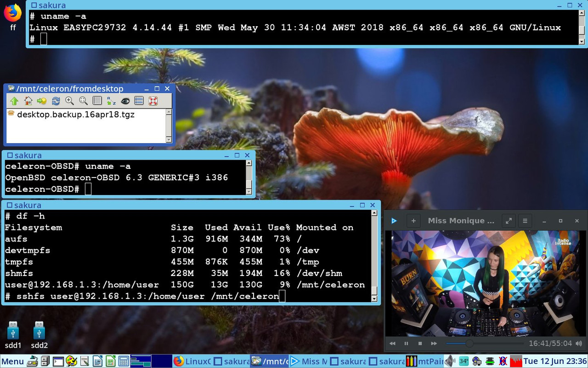Open the sdd2 drive desktop icon

(40, 335)
